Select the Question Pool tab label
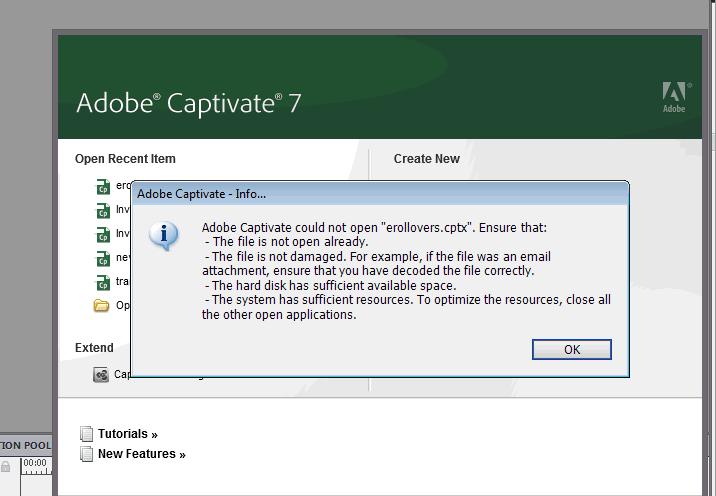Viewport: 716px width, 496px height. coord(26,445)
